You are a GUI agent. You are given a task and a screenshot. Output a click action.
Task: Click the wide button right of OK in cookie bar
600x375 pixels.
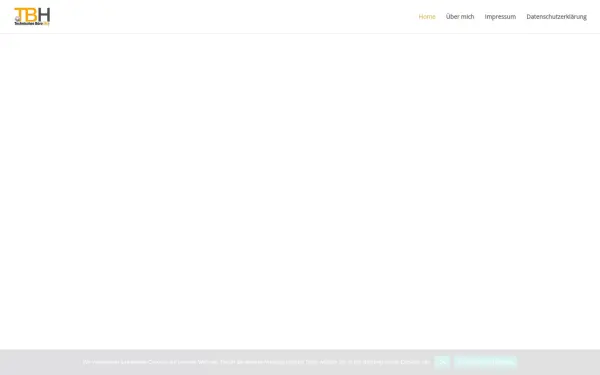pos(485,362)
